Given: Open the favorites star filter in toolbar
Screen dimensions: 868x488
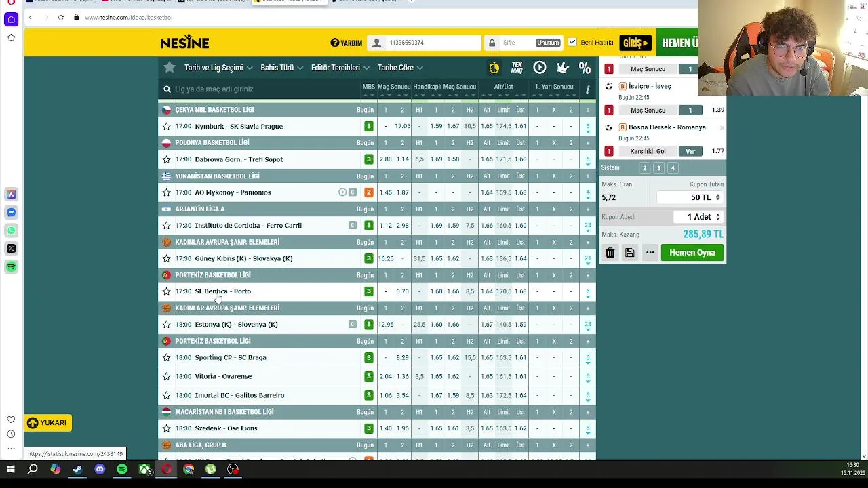Looking at the screenshot, I should 170,67.
